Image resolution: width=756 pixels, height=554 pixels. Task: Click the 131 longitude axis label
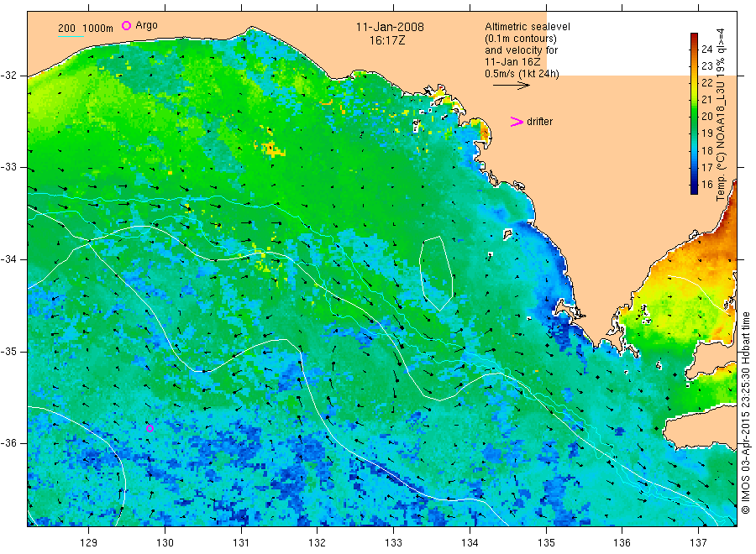pos(241,543)
